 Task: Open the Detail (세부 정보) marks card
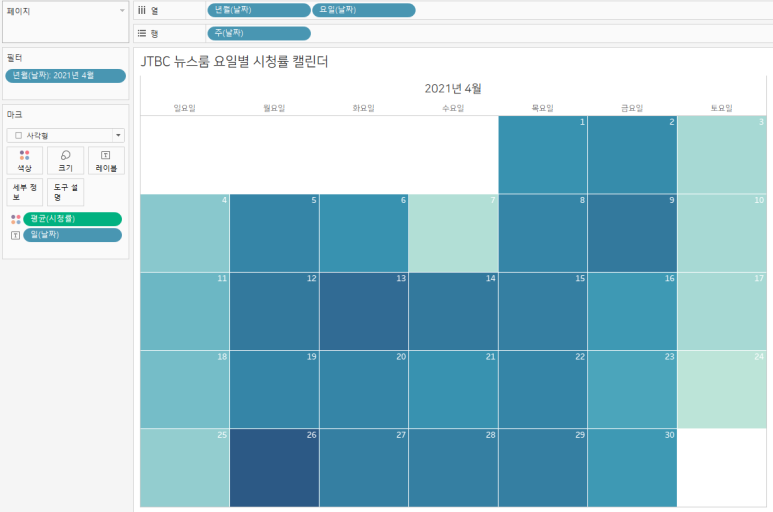click(x=25, y=192)
